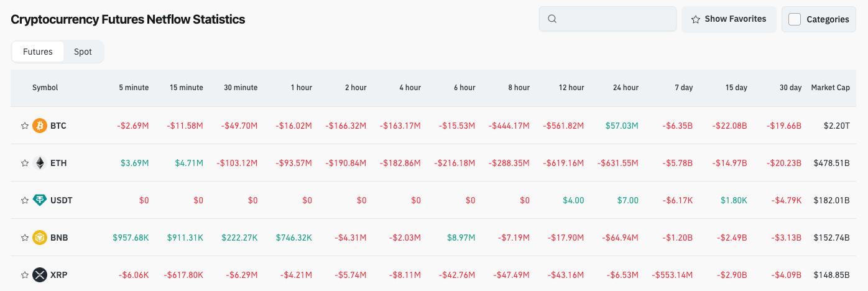Toggle the Categories checkbox
The height and width of the screenshot is (291, 868).
point(795,19)
